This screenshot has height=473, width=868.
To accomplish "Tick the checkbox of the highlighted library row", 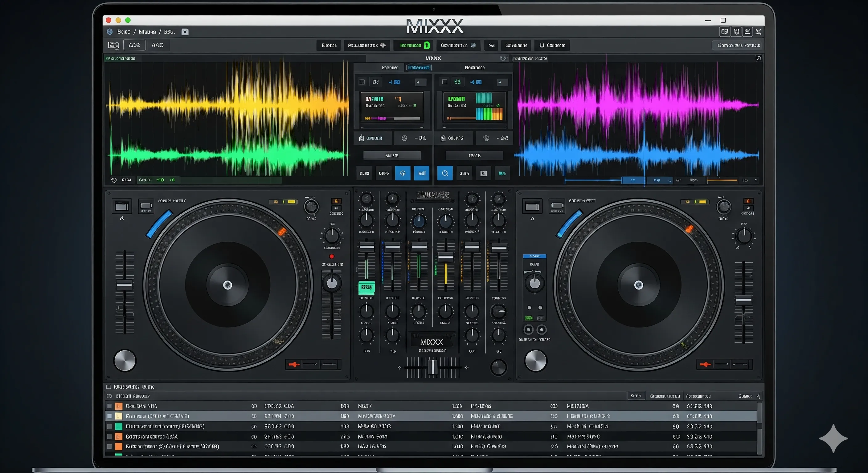I will (109, 416).
